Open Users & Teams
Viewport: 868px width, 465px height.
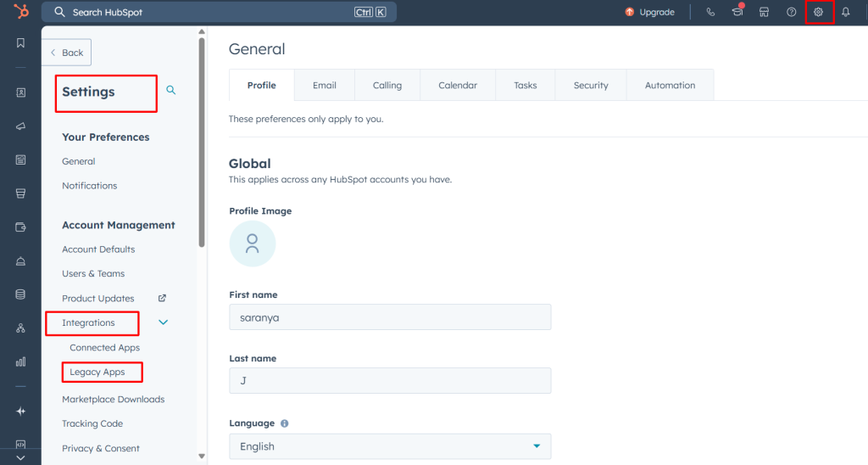pos(93,274)
